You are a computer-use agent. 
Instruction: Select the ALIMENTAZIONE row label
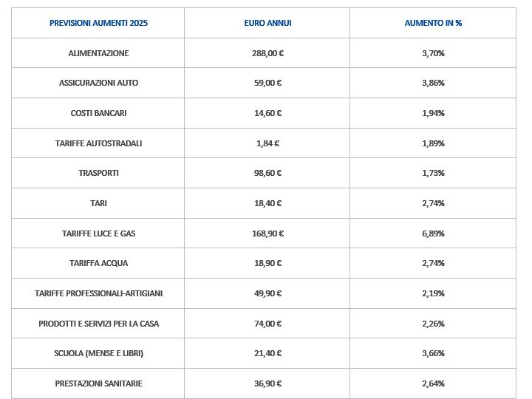click(x=98, y=53)
